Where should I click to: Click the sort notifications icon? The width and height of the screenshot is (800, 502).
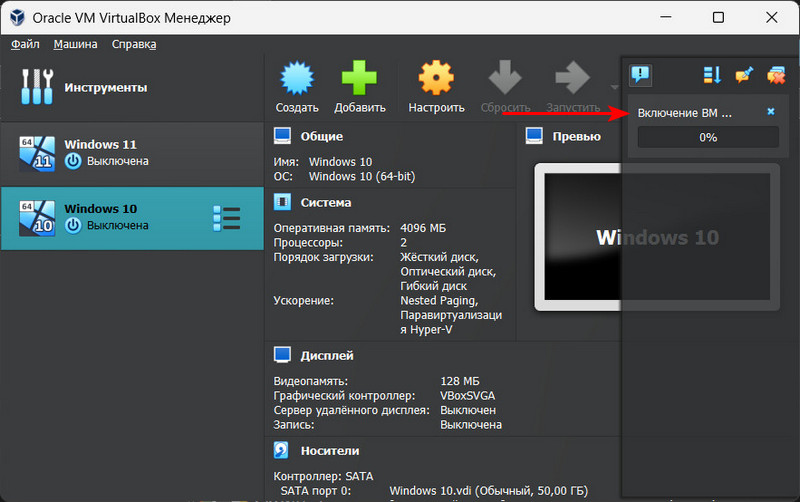(712, 76)
